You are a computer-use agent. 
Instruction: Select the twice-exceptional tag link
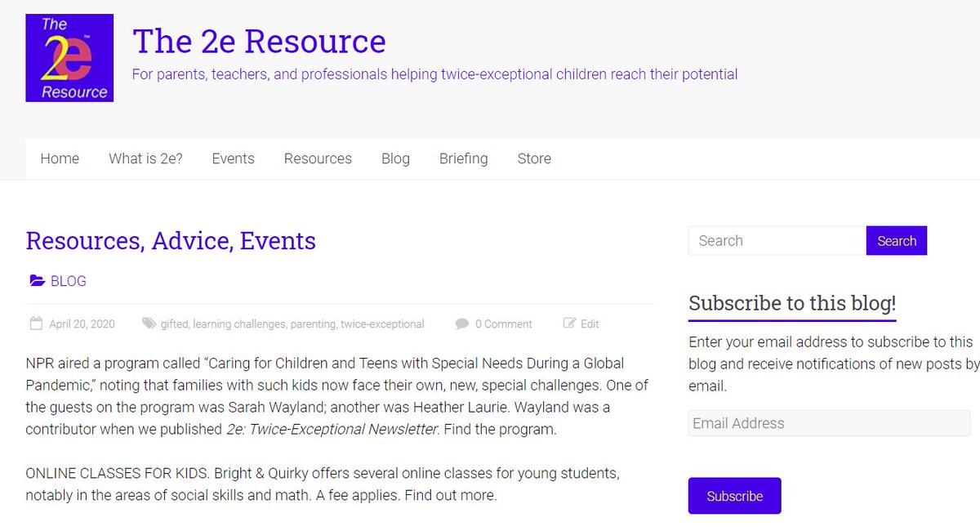pyautogui.click(x=382, y=324)
